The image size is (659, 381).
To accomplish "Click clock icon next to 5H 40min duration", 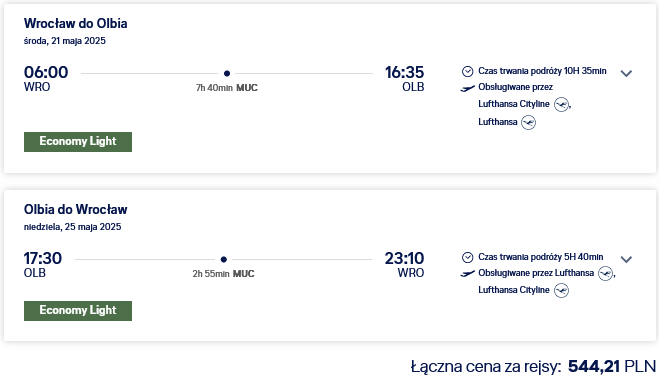I will click(467, 257).
